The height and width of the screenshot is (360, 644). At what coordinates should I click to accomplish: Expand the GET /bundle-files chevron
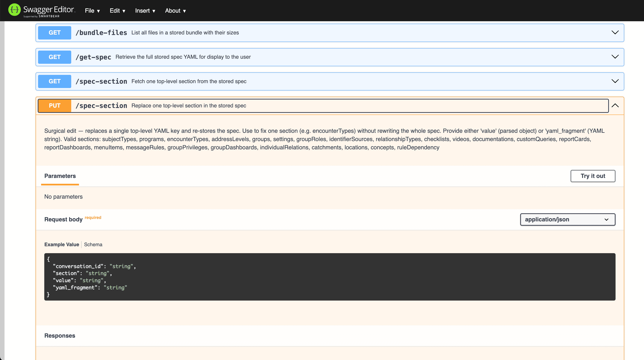coord(615,33)
